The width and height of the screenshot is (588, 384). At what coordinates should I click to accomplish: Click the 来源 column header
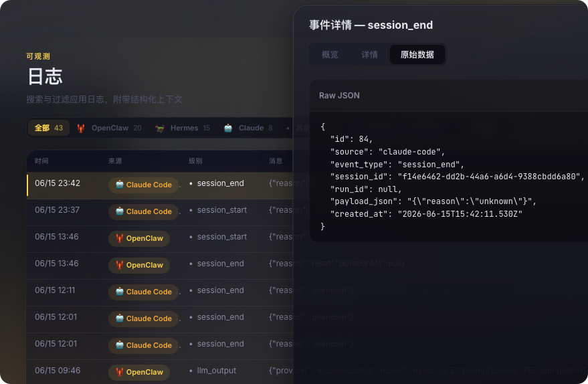115,161
